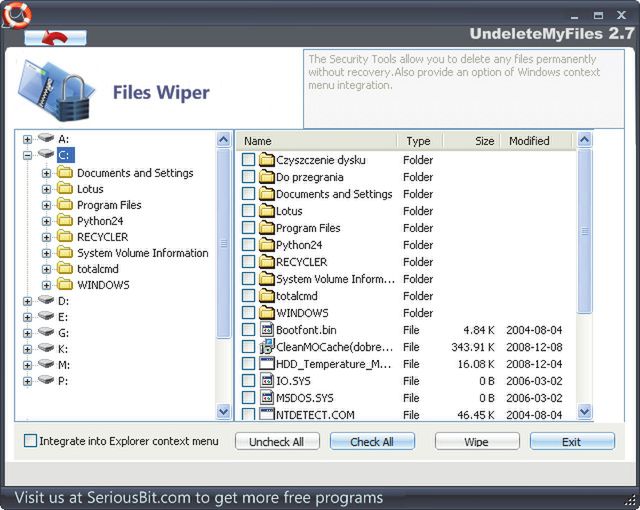Click the D: drive icon

[x=46, y=300]
